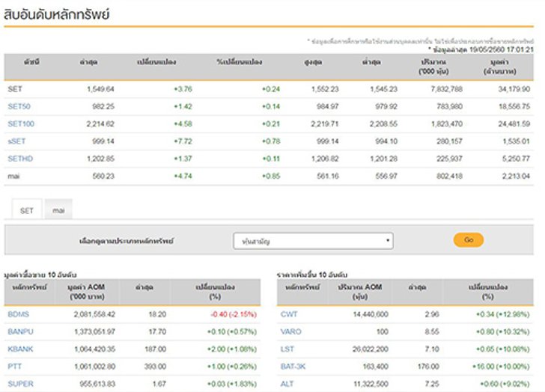Viewport: 545px width, 392px height.
Task: Select SET100 value 2,214.62
Action: tap(100, 124)
